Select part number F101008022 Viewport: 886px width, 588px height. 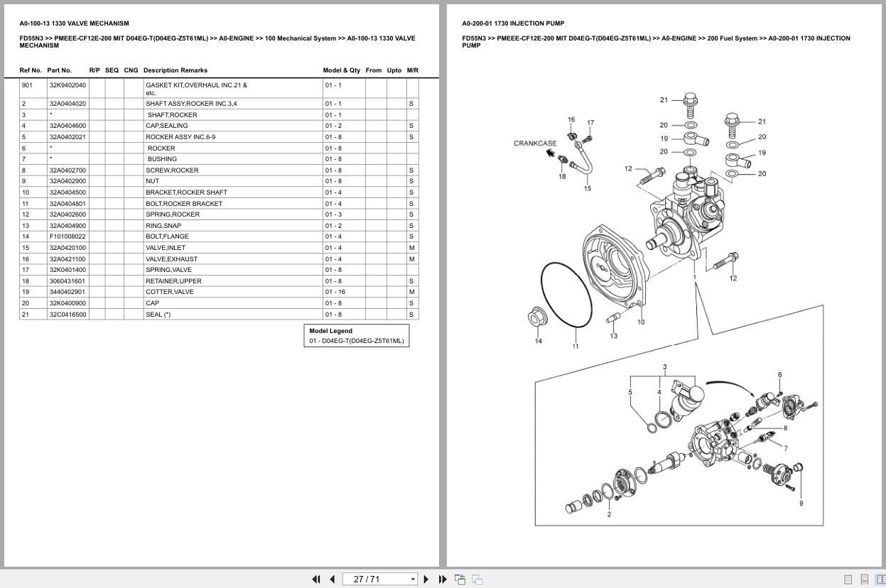(x=67, y=236)
